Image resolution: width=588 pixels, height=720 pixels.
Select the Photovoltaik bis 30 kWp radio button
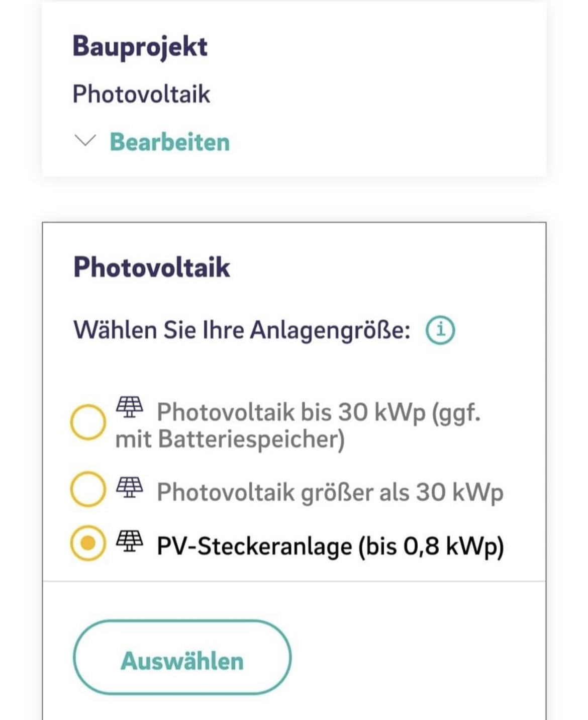pyautogui.click(x=88, y=422)
